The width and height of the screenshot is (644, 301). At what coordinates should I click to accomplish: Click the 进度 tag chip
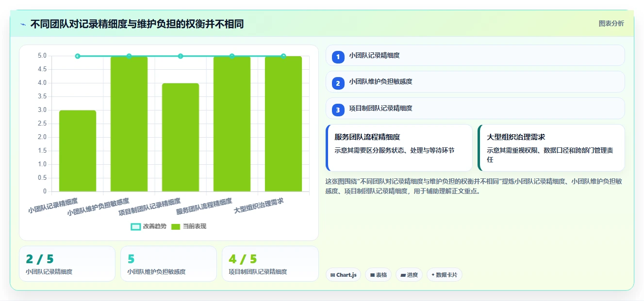409,275
